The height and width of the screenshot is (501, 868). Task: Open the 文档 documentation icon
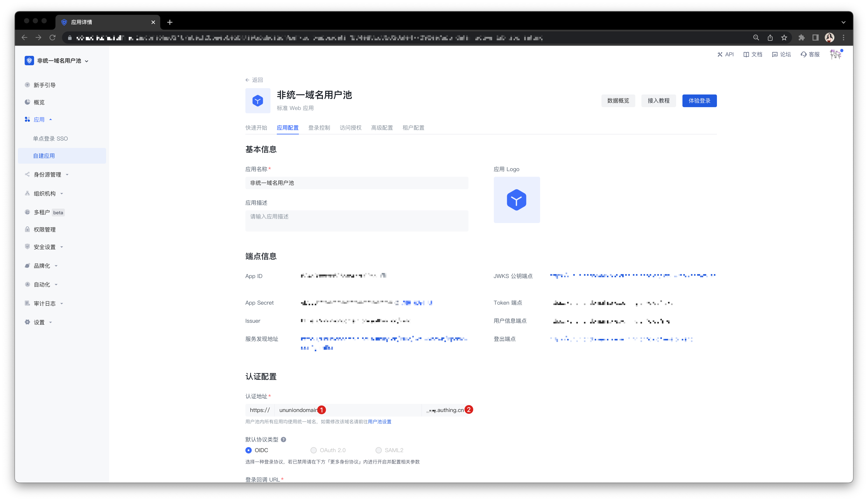[x=746, y=54]
